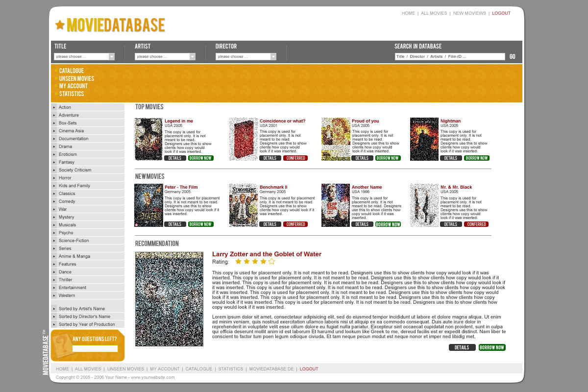This screenshot has width=588, height=392.
Task: Click Conferred for Mr. & Mr. Black
Action: pos(476,224)
